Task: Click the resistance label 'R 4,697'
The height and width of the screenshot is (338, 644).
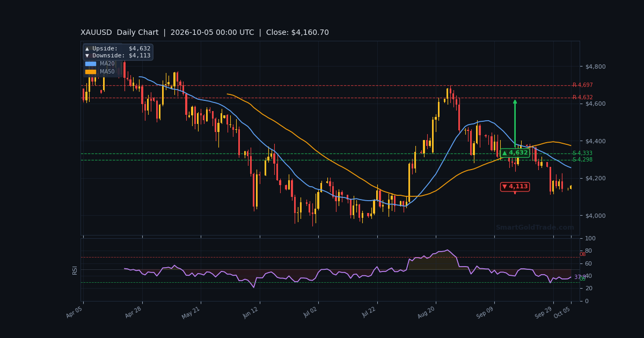Action: pos(583,85)
